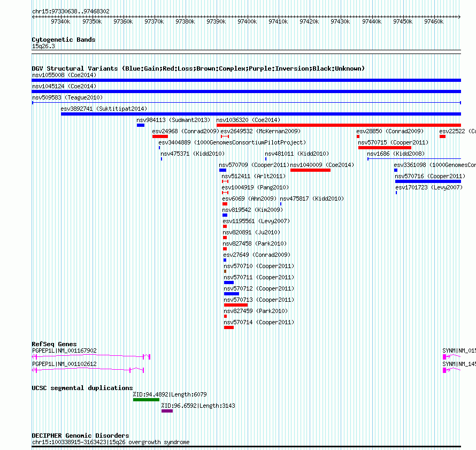The width and height of the screenshot is (476, 450).
Task: Click nsv475817 (Kidd2010) label
Action: [312, 199]
